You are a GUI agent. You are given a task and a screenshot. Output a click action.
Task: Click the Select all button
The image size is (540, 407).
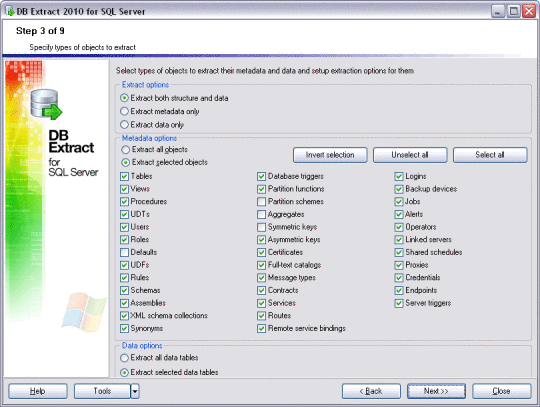(x=490, y=155)
